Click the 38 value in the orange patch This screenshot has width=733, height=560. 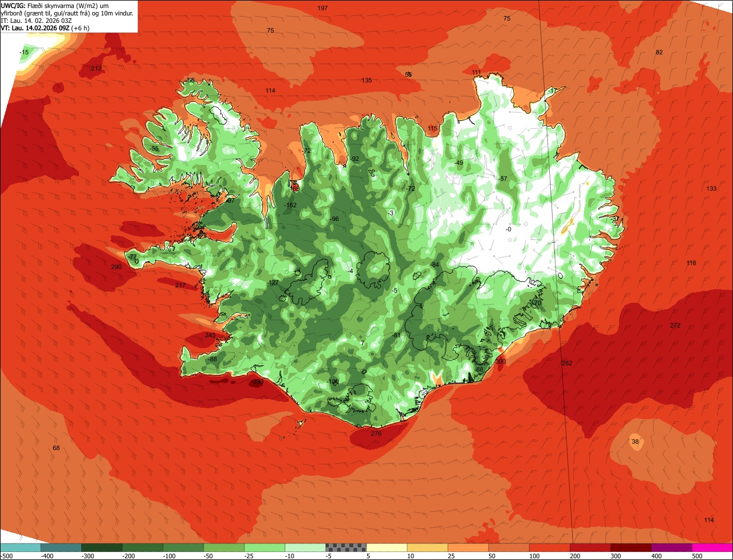(635, 442)
